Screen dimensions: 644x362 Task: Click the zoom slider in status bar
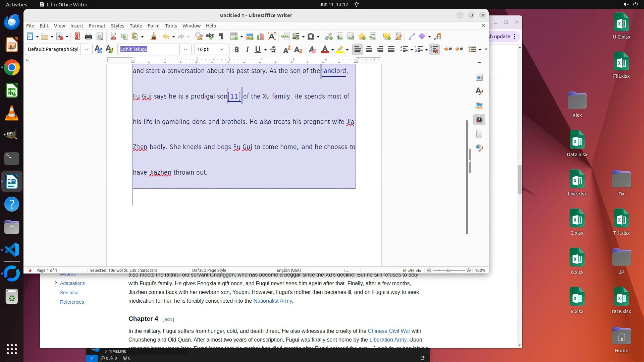449,270
